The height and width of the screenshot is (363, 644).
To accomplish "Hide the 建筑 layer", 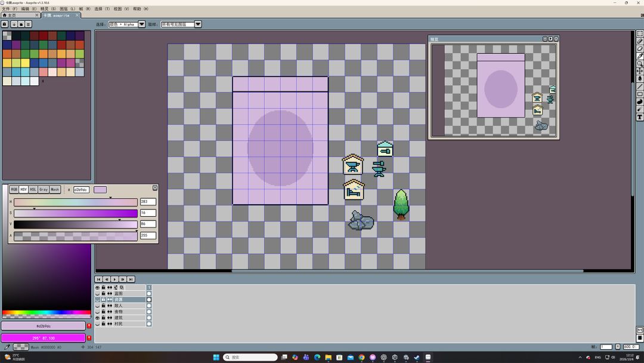I will (97, 318).
